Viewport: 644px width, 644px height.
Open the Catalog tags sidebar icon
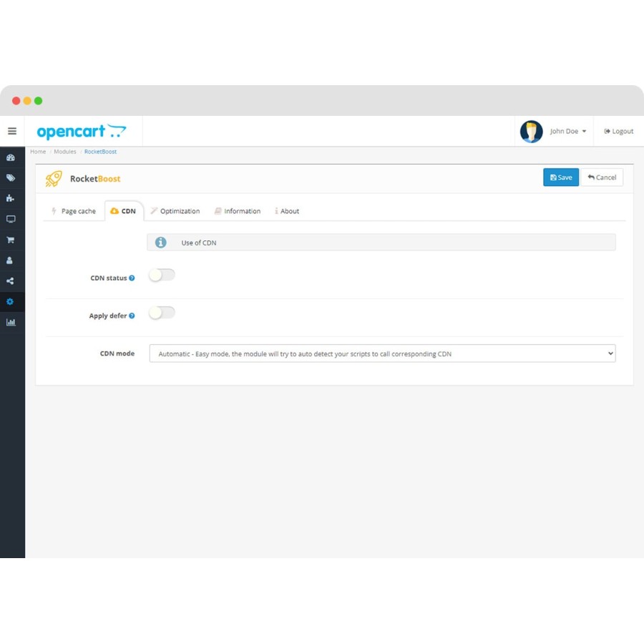coord(11,178)
